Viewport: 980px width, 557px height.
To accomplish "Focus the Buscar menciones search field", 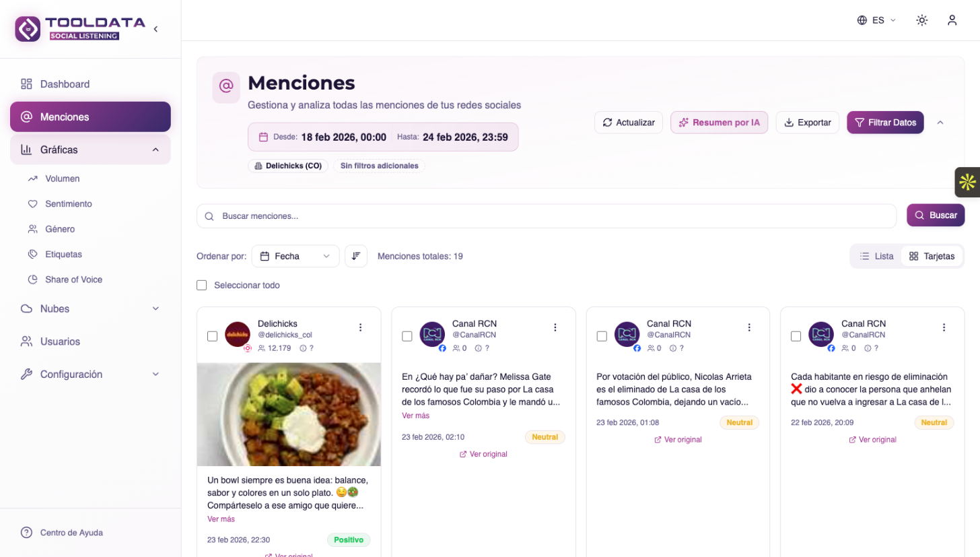I will (547, 216).
